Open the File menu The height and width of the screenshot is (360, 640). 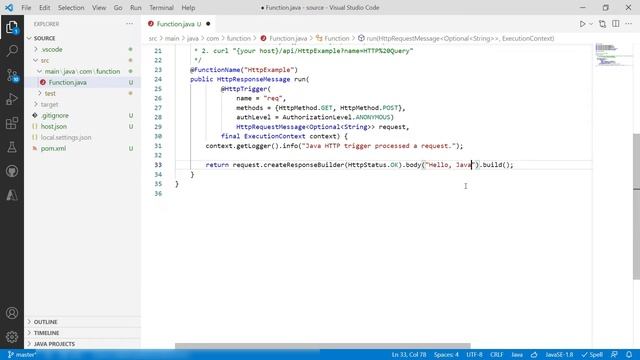point(26,8)
